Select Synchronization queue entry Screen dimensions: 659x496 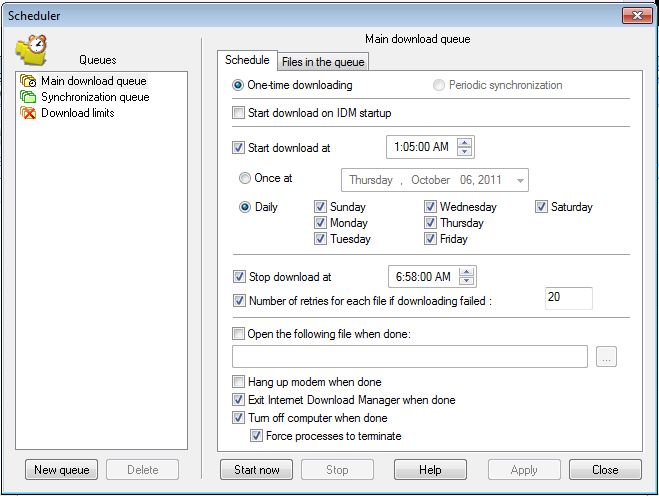point(95,97)
